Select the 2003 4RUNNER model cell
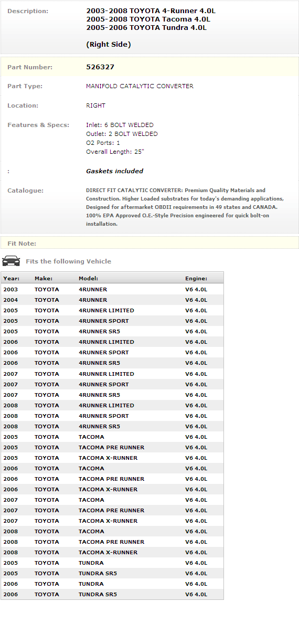This screenshot has height=644, width=299. (93, 289)
